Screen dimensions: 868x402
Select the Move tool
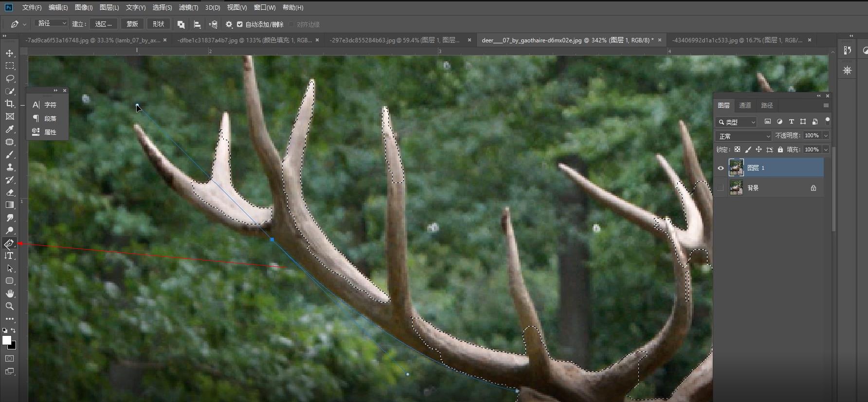(x=10, y=53)
